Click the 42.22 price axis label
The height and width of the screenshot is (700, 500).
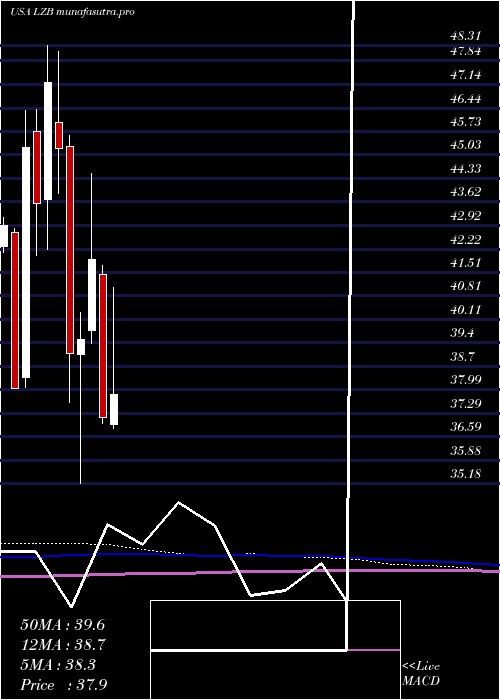coord(466,240)
